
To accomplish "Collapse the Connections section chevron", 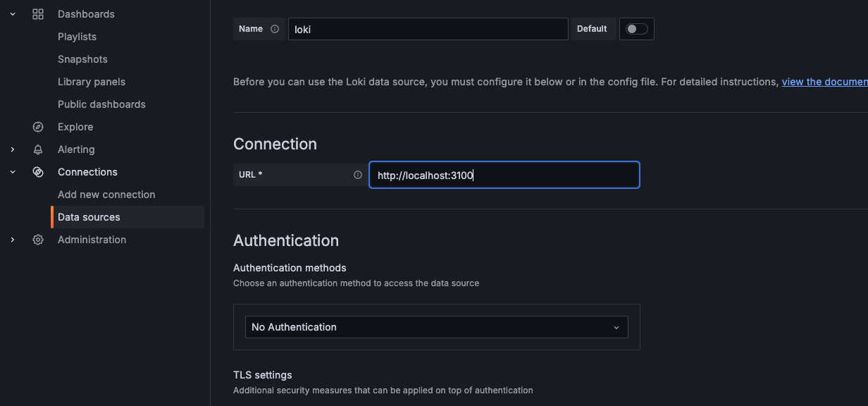I will point(13,172).
